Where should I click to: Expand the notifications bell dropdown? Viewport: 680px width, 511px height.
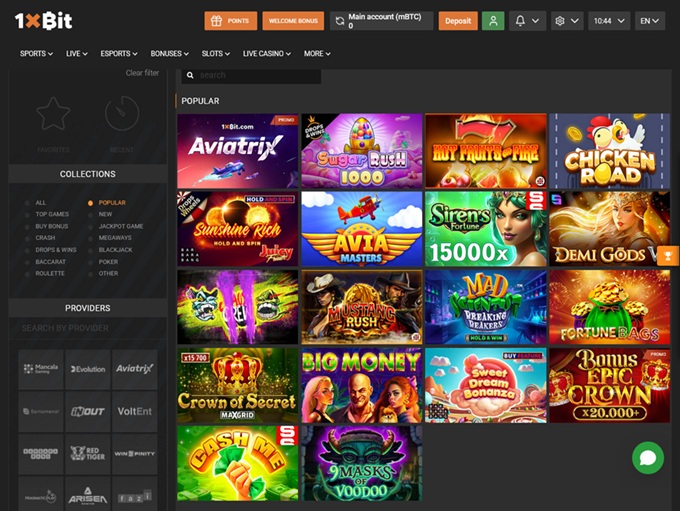click(x=528, y=20)
